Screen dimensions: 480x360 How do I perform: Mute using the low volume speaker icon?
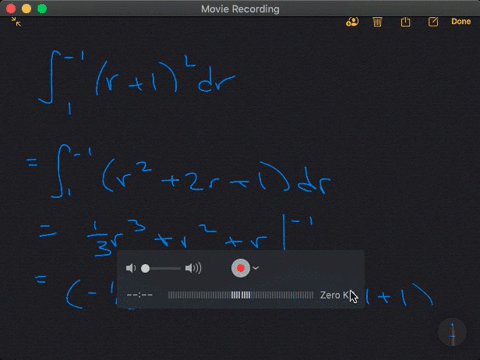click(x=131, y=268)
